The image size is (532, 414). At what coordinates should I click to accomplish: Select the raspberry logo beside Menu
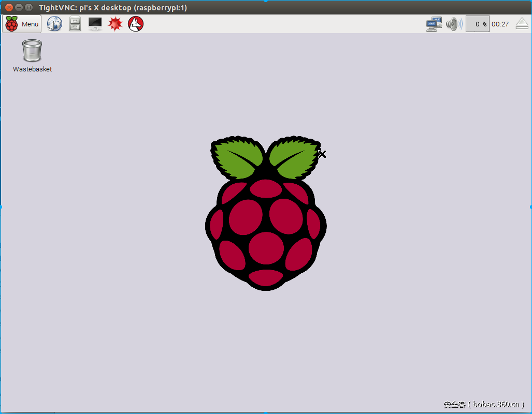coord(11,24)
